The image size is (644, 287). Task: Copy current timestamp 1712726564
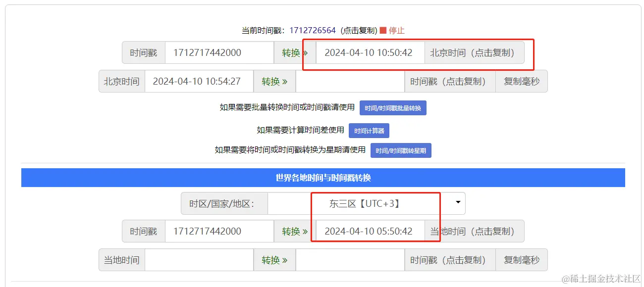coord(313,30)
